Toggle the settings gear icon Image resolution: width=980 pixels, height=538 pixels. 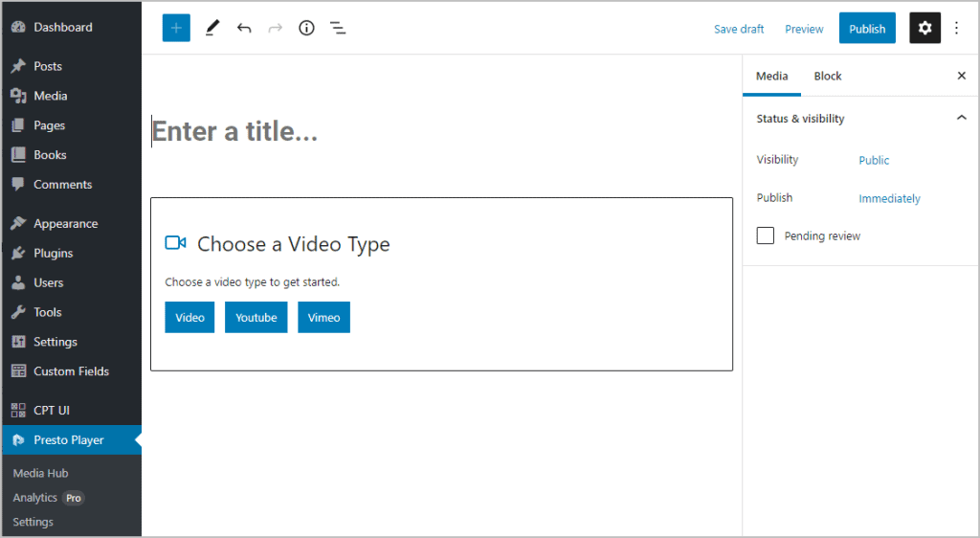[925, 28]
